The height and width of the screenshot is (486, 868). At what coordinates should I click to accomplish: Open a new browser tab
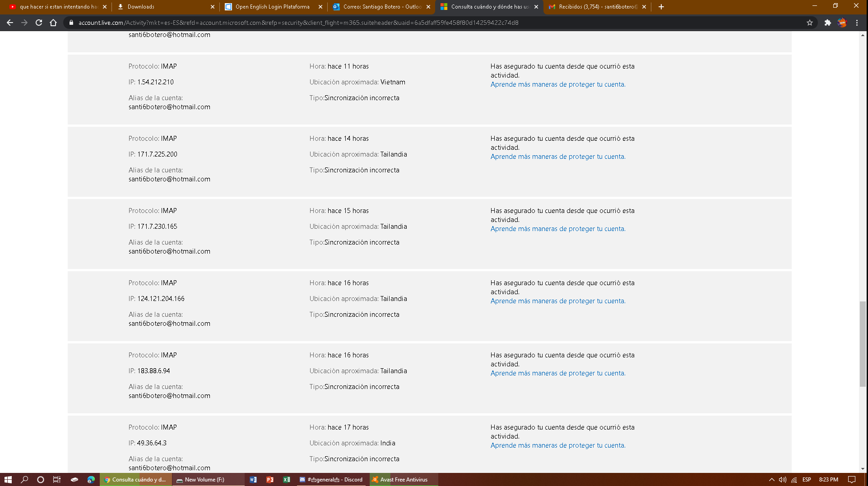(661, 7)
